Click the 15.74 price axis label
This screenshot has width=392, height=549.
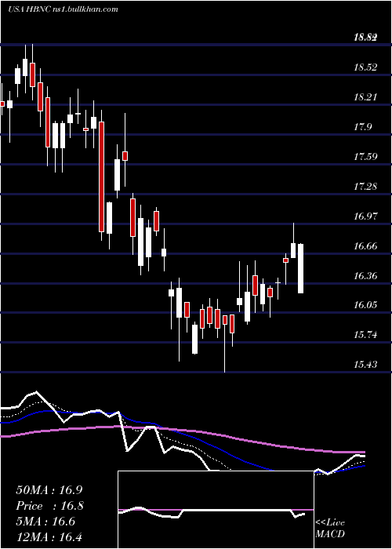365,335
